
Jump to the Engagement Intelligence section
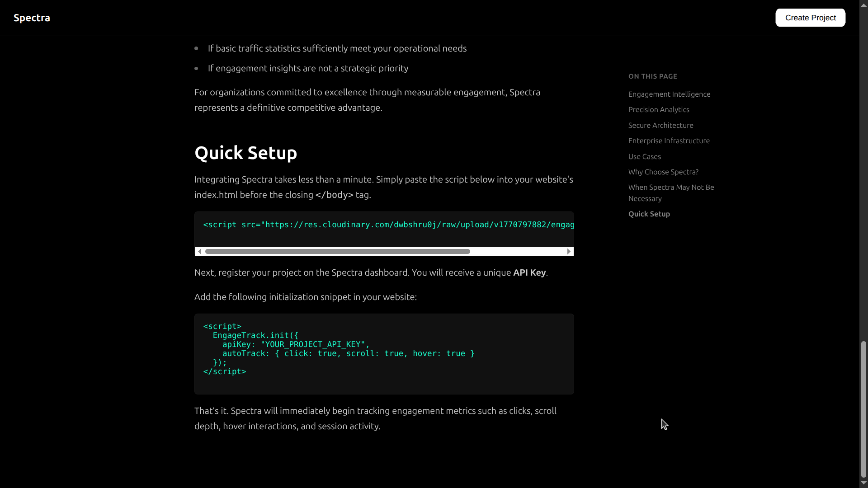[669, 94]
